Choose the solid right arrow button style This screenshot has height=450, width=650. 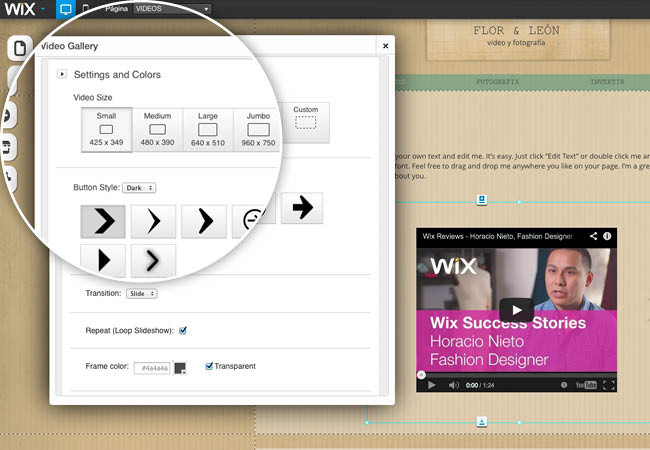click(x=302, y=208)
